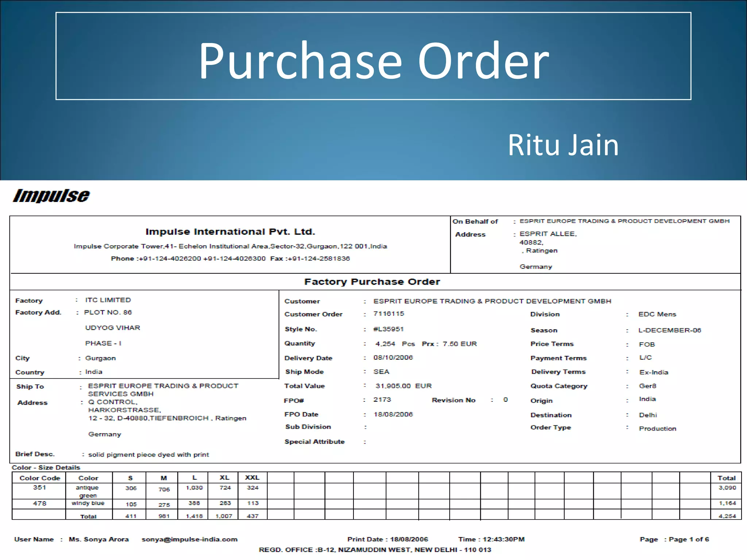
Task: Click the On Behalf of ESPRIT name
Action: (624, 221)
